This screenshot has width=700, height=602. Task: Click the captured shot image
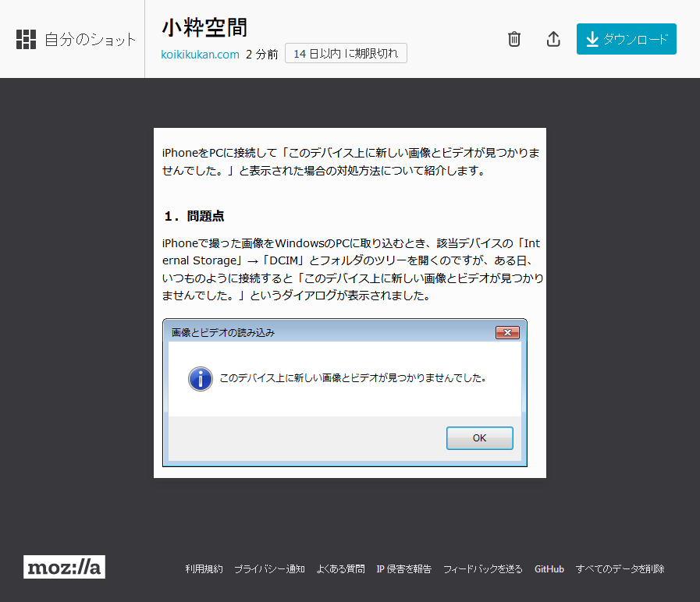tap(350, 303)
